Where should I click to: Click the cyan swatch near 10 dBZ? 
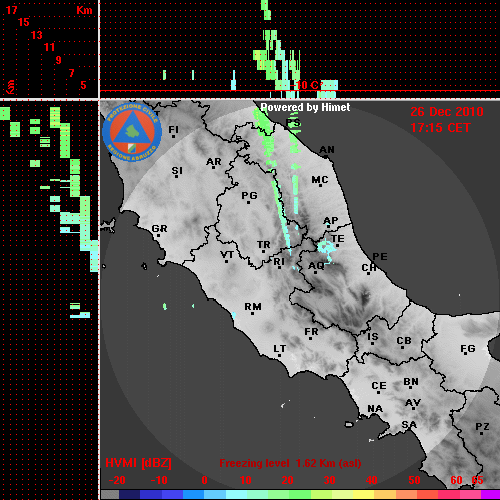point(236,495)
